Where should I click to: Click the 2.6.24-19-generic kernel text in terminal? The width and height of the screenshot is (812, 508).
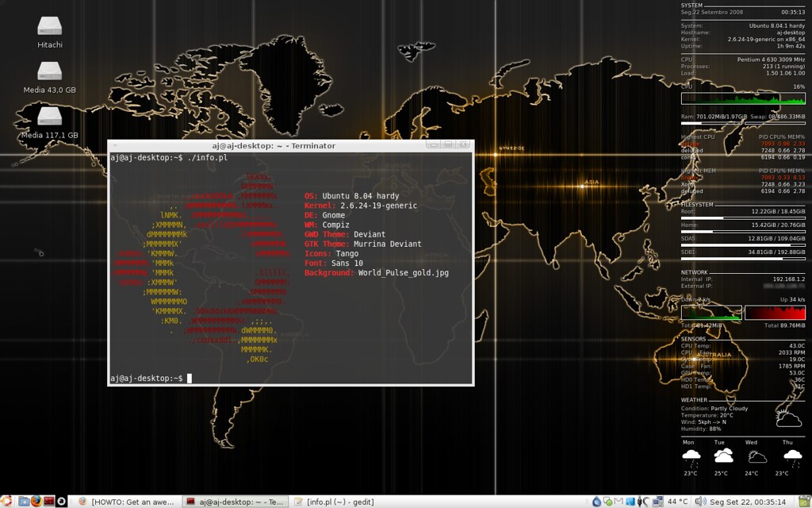pyautogui.click(x=378, y=206)
